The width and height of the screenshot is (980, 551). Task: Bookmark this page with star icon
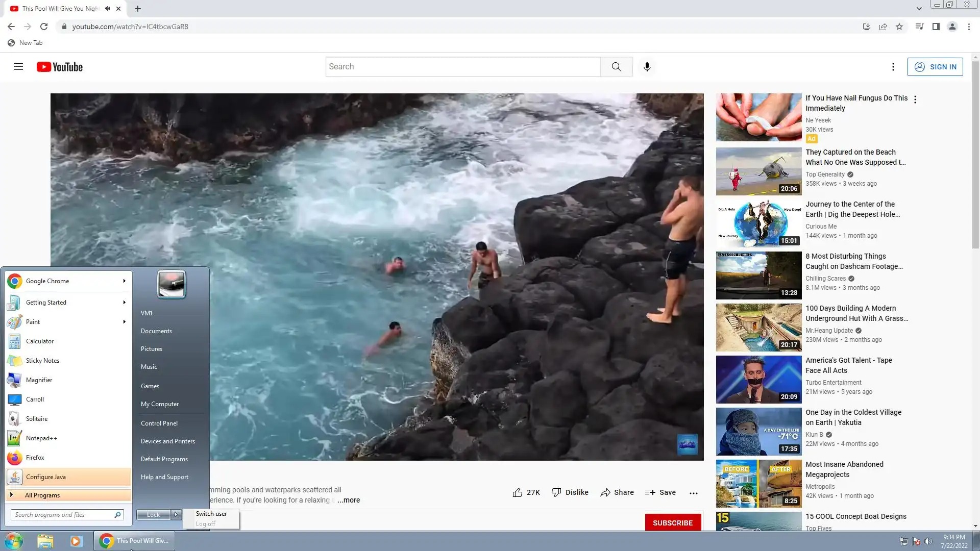click(899, 27)
